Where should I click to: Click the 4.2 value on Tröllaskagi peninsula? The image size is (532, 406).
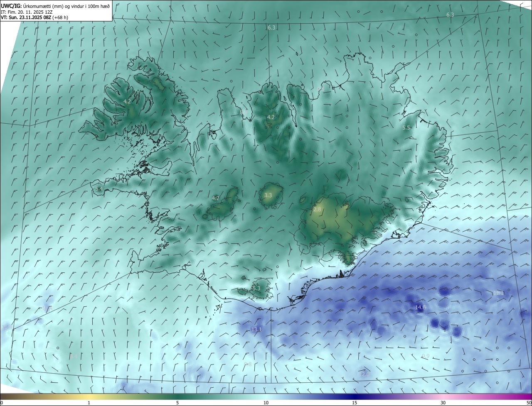click(271, 117)
